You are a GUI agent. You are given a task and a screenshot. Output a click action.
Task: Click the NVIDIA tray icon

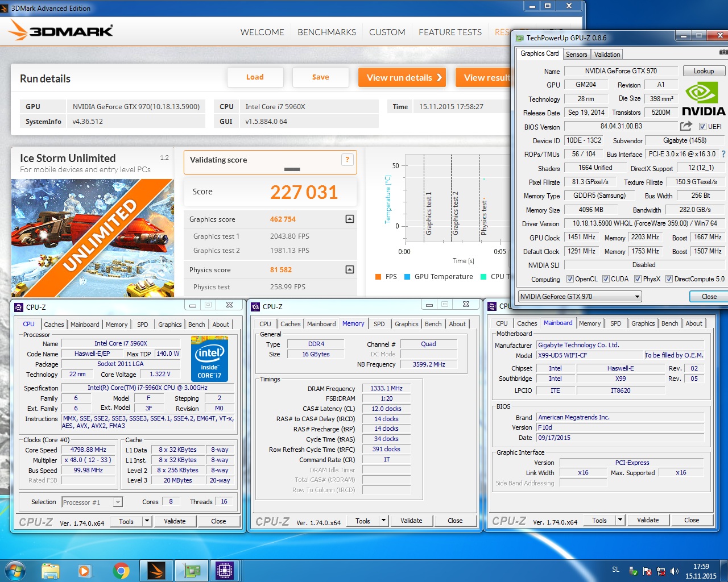coord(633,571)
